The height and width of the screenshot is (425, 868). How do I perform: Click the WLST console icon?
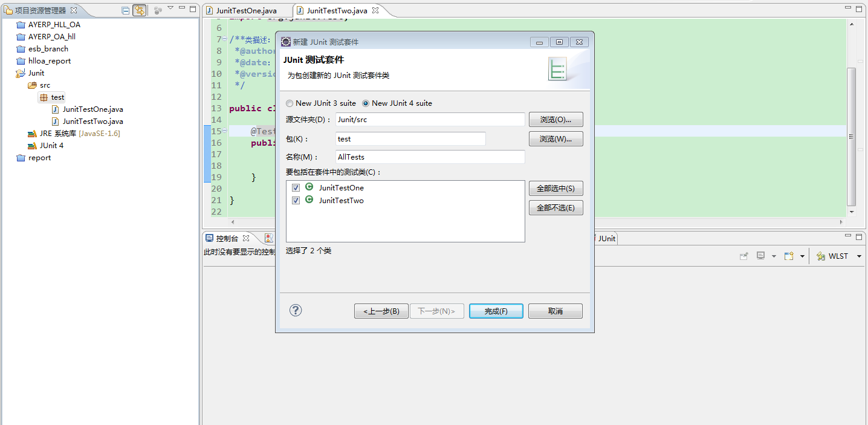[821, 256]
